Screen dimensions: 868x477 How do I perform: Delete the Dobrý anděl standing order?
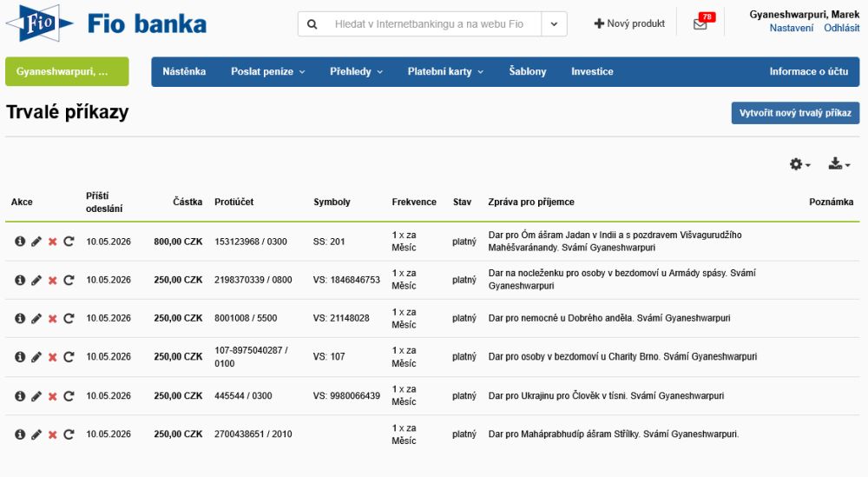tap(52, 319)
